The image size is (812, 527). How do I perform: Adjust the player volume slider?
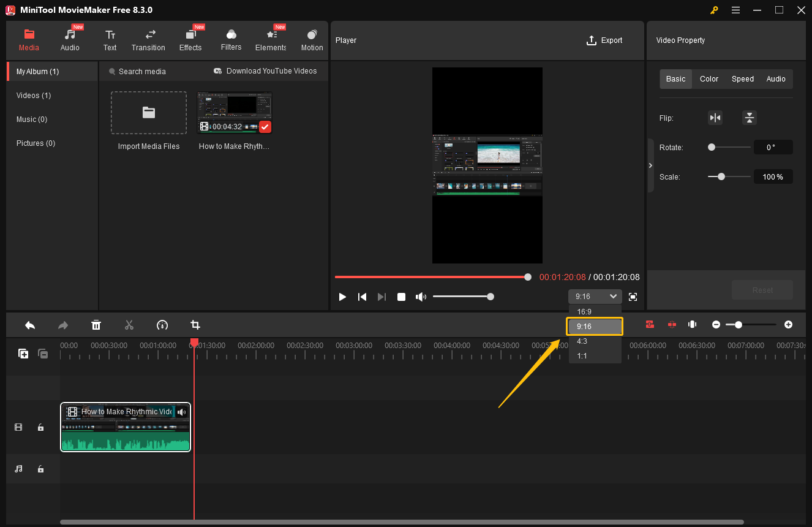(x=463, y=297)
